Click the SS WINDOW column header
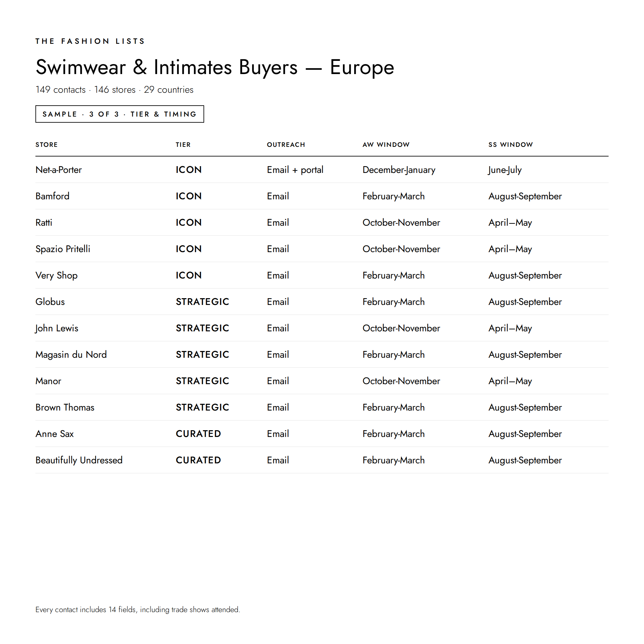 [511, 145]
